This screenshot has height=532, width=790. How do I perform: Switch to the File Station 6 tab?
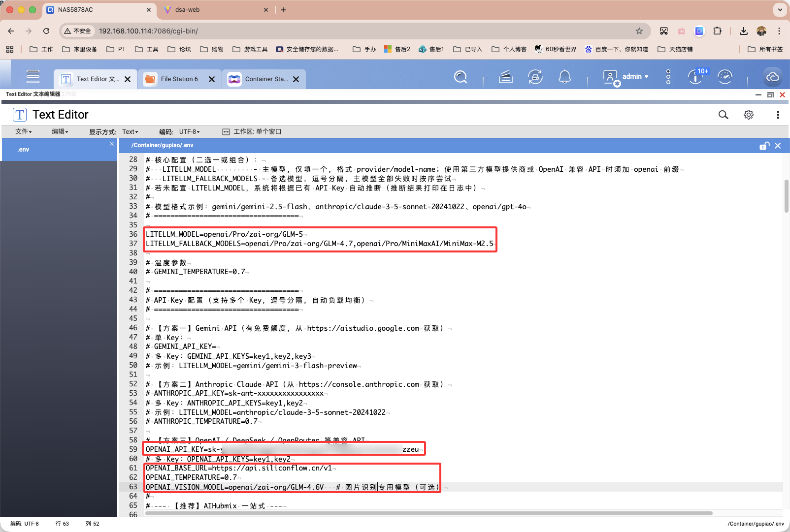click(179, 79)
